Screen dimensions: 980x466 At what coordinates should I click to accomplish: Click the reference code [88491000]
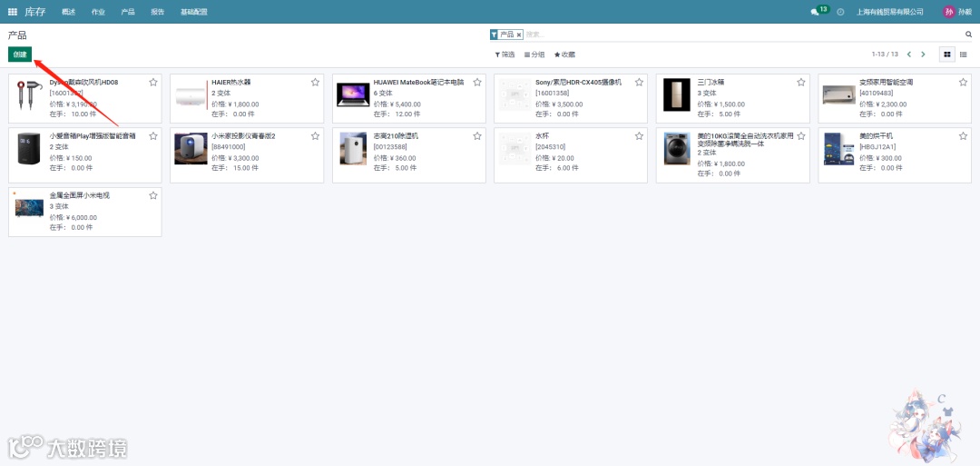click(228, 147)
